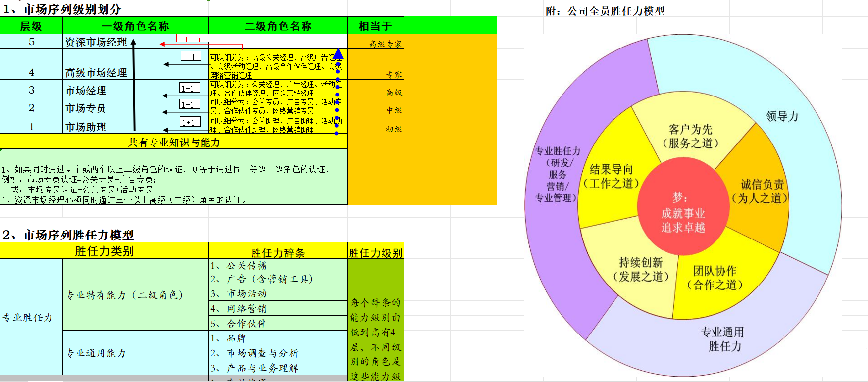Click the 团队协作 chart wedge
Screen dimensions: 868x382
tap(715, 277)
